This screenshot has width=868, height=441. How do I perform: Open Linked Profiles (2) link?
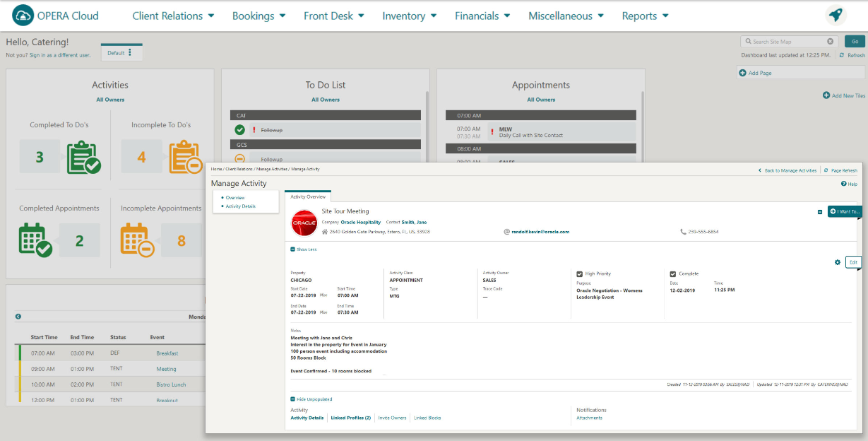[x=350, y=417]
